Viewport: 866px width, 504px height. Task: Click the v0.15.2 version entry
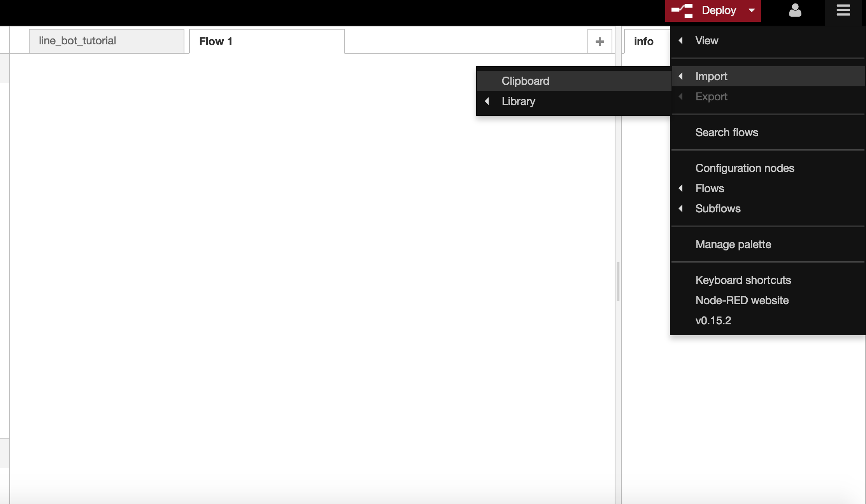(x=768, y=320)
